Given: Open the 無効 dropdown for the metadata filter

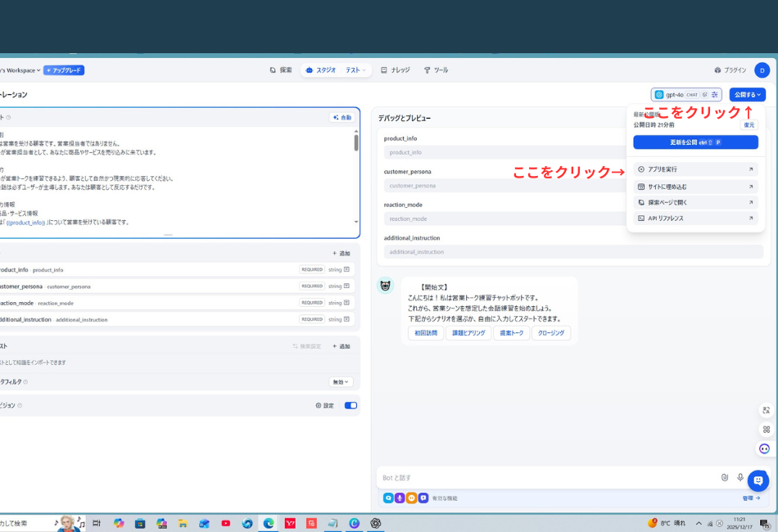Looking at the screenshot, I should coord(342,381).
